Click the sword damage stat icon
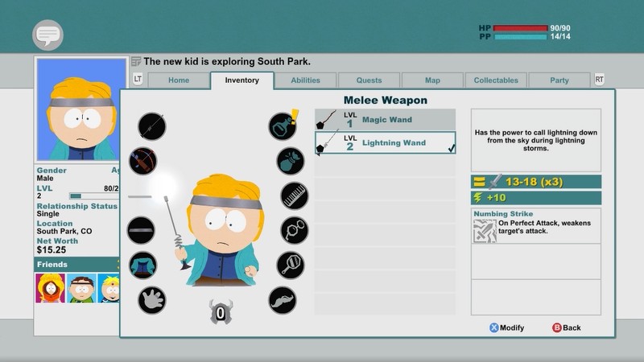Image resolution: width=644 pixels, height=362 pixels. tap(495, 182)
